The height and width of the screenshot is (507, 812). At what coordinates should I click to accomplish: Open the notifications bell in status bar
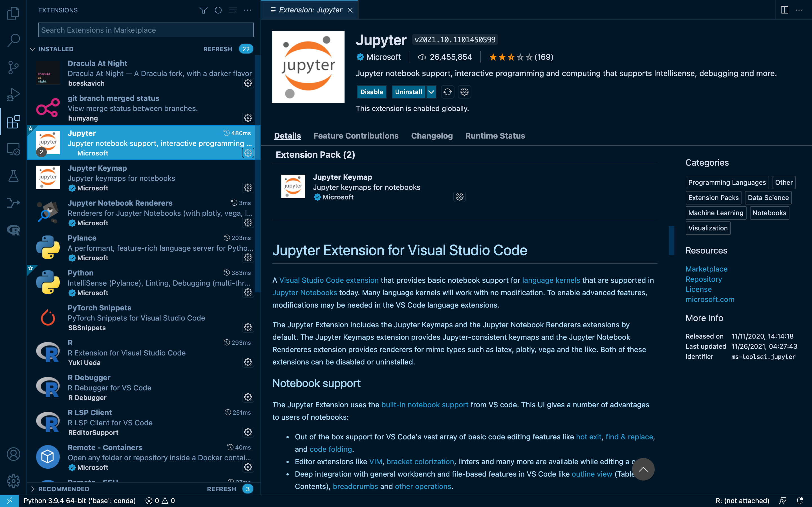coord(800,501)
